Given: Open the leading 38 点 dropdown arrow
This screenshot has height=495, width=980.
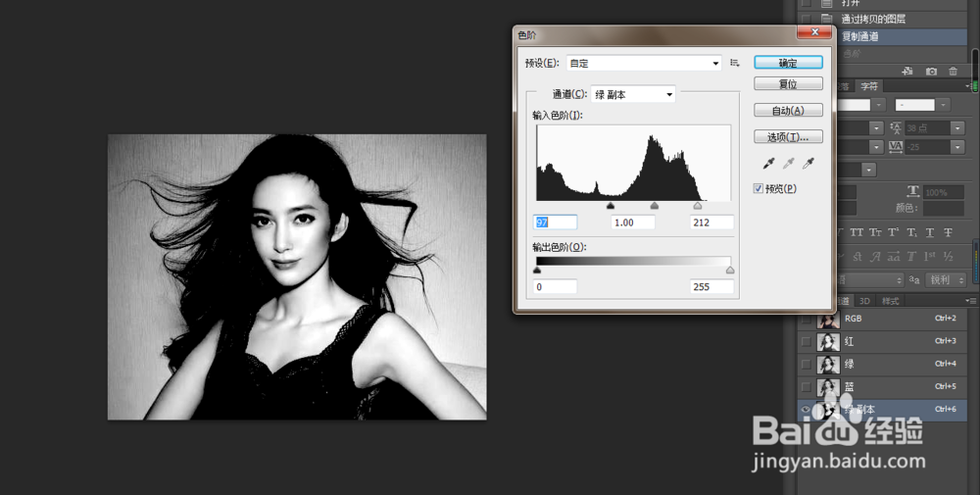Looking at the screenshot, I should coord(957,128).
